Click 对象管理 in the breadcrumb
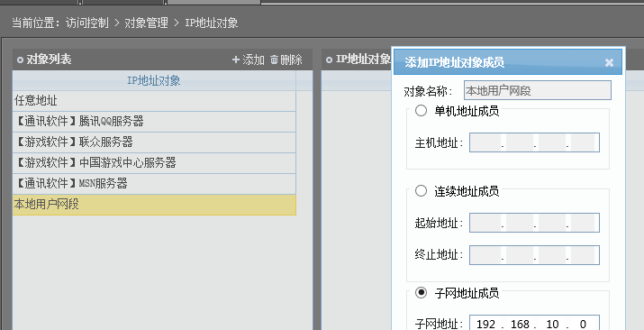The width and height of the screenshot is (644, 330). pyautogui.click(x=146, y=23)
